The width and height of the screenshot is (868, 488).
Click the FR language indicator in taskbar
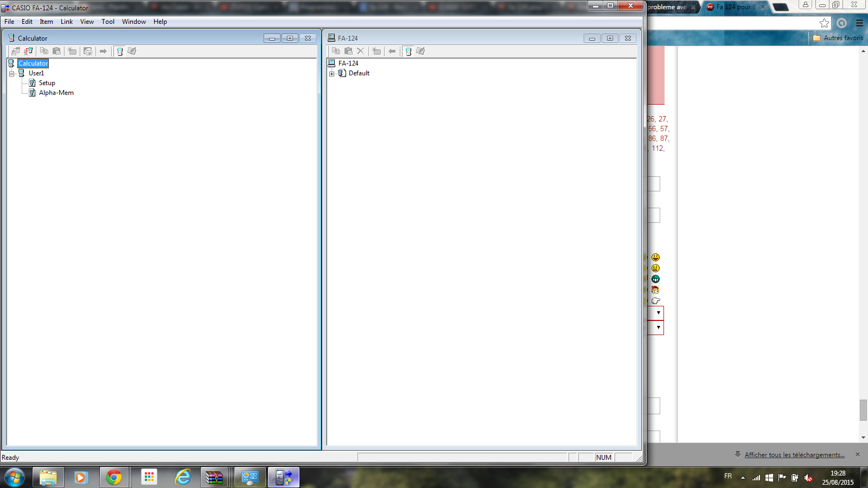click(x=728, y=476)
